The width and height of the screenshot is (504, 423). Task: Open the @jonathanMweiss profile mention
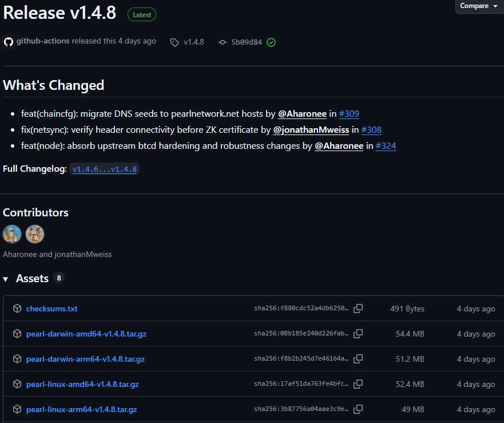(x=311, y=129)
